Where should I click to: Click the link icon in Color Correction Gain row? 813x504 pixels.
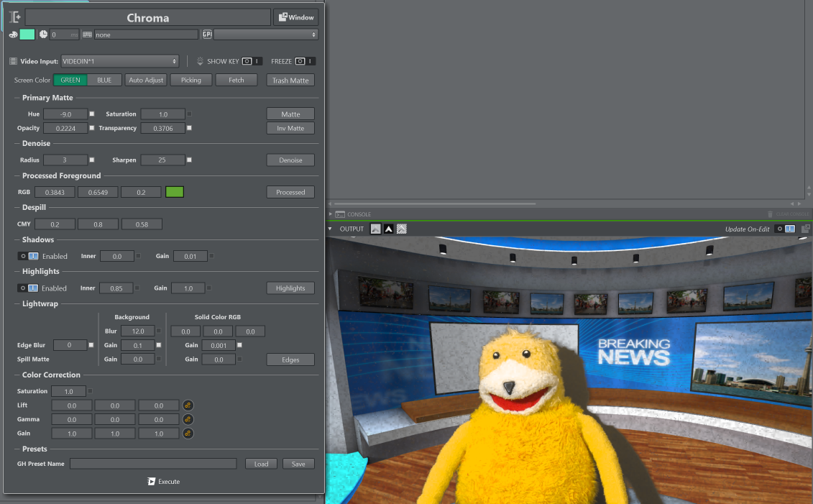tap(188, 434)
